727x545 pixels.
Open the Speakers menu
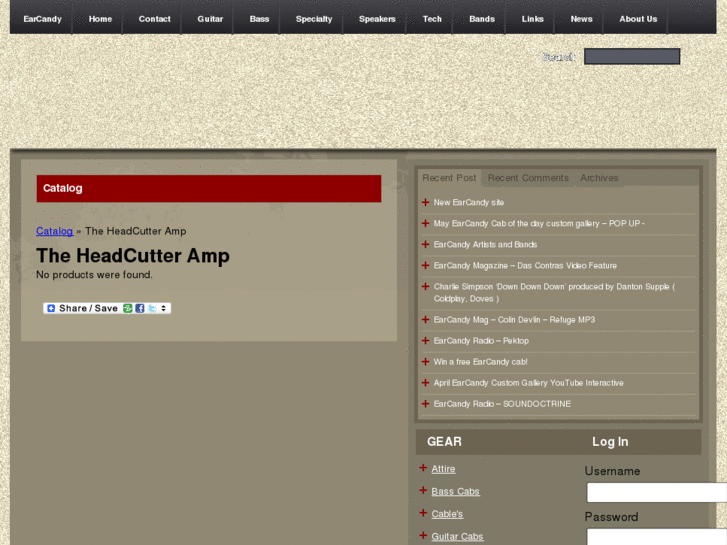(377, 19)
